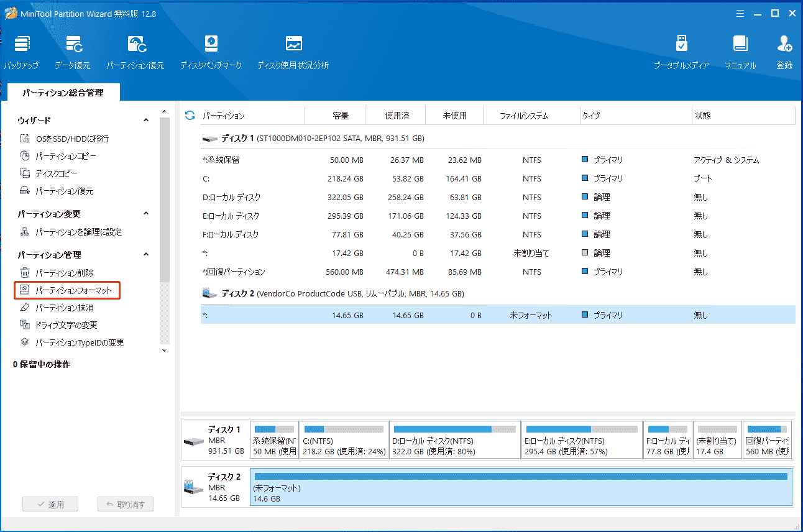The height and width of the screenshot is (532, 803).
Task: Select パーティション削除 in sidebar
Action: click(x=57, y=273)
